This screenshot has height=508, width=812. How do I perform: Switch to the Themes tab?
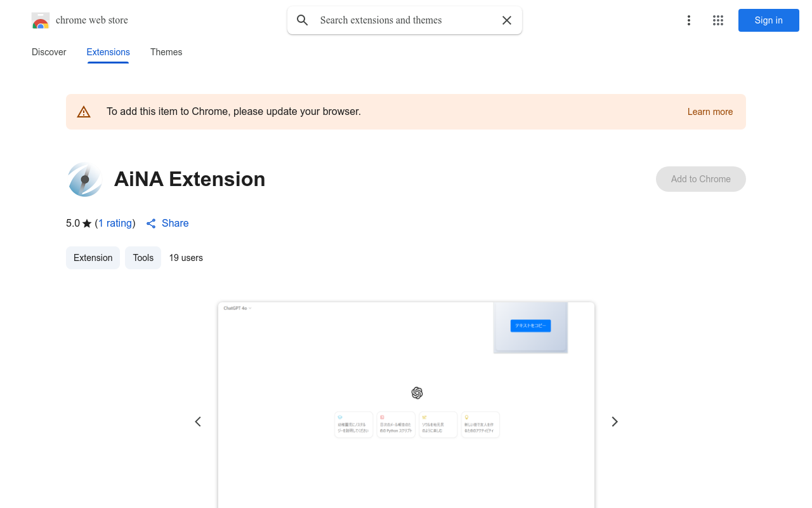166,52
